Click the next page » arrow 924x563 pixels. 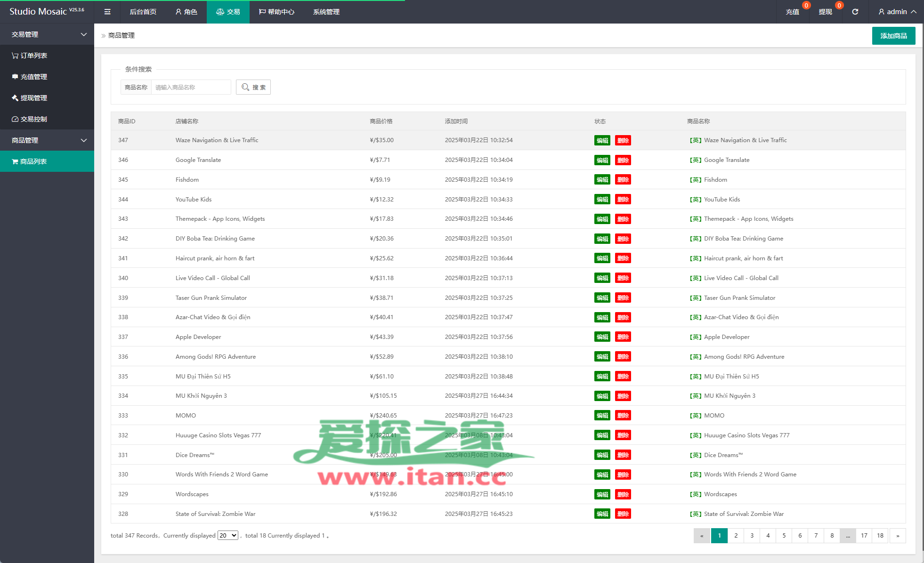click(898, 536)
